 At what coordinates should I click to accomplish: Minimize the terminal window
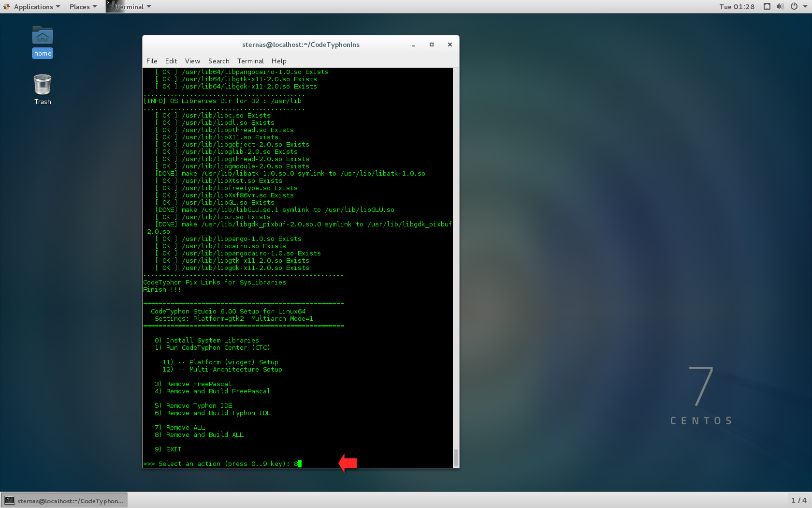(413, 45)
